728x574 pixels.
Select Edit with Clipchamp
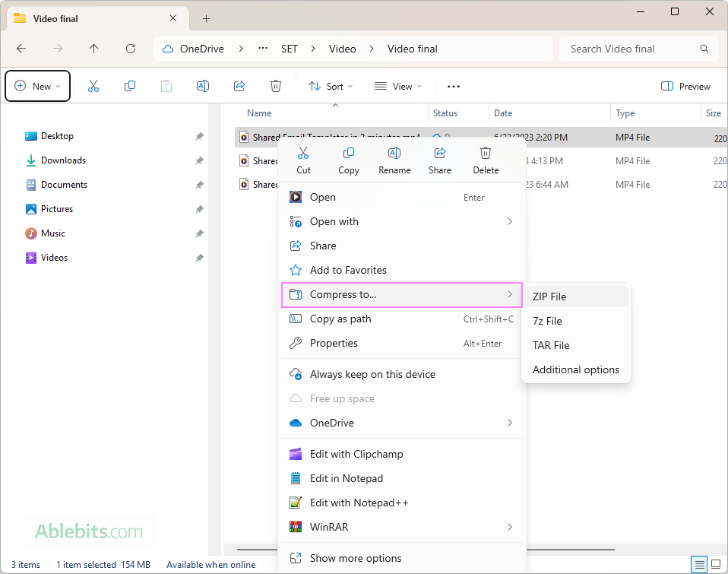pos(402,454)
